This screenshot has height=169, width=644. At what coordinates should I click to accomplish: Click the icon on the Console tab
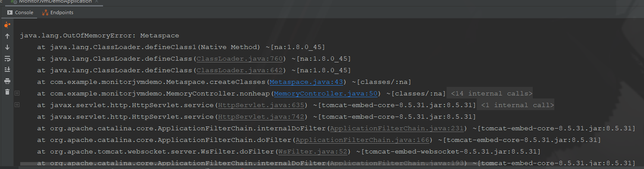point(9,12)
